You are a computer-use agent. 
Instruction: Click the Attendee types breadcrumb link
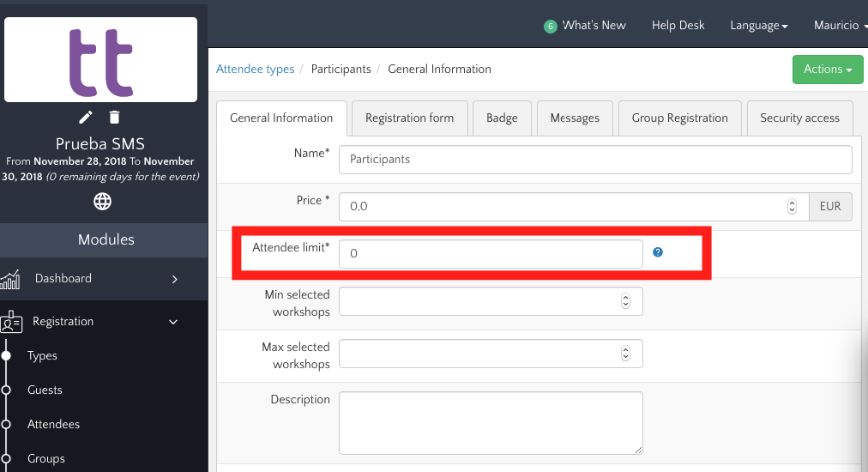pos(255,69)
